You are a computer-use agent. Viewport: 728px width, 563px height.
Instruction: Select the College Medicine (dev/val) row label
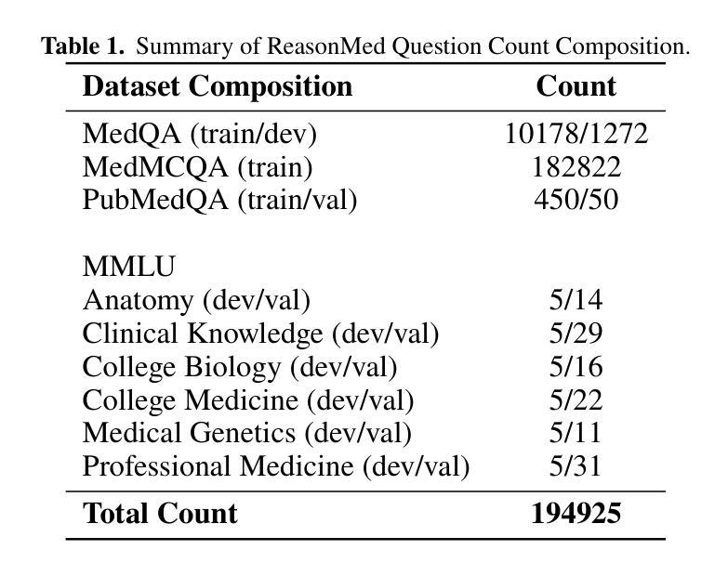[x=248, y=399]
